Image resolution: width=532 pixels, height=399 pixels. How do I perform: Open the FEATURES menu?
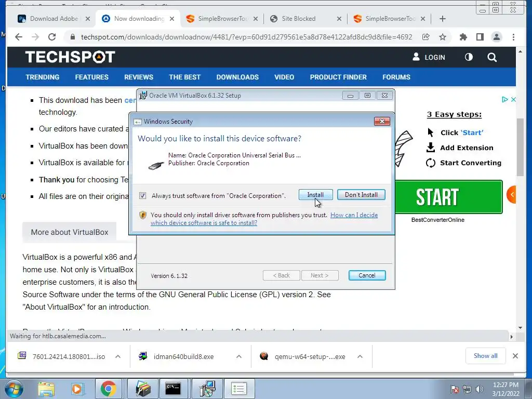pos(92,77)
